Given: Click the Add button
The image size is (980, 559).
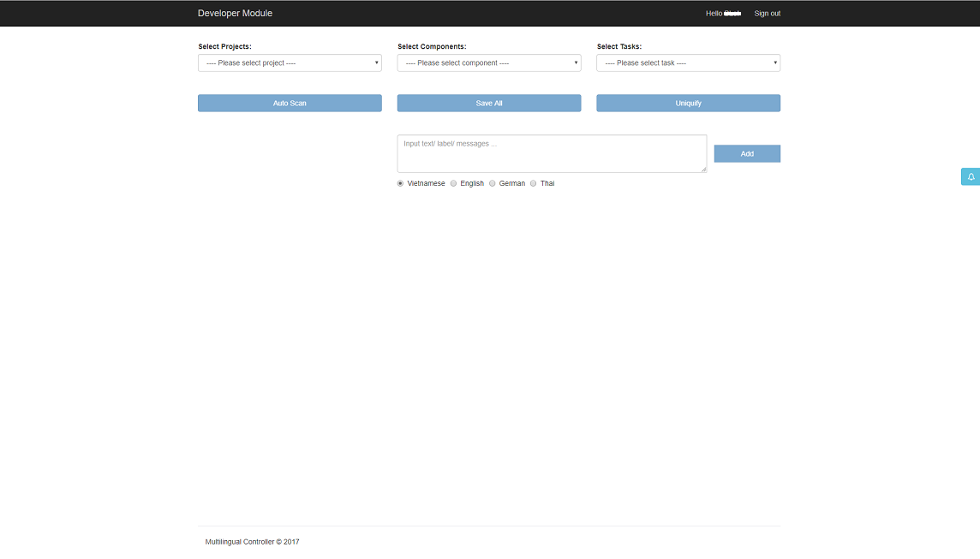Looking at the screenshot, I should click(x=747, y=153).
